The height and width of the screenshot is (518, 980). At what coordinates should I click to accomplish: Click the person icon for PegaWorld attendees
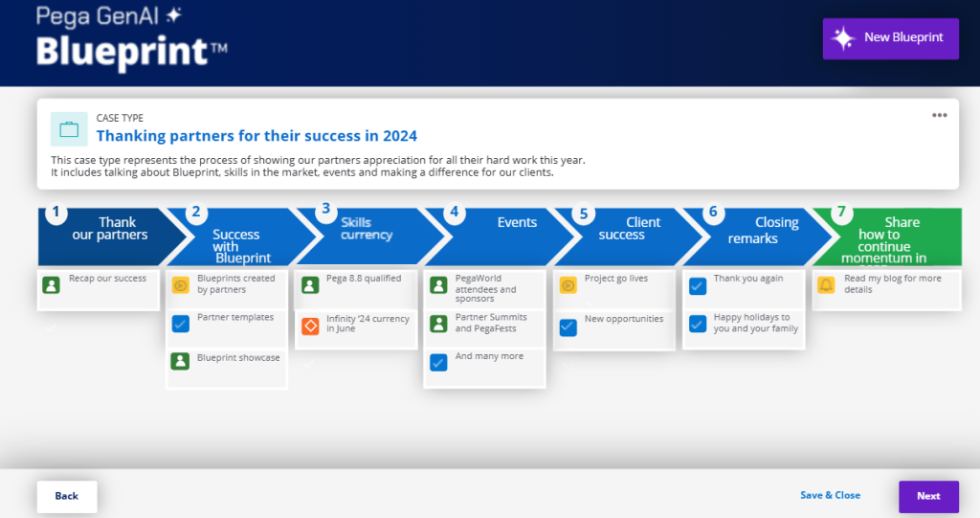point(438,285)
